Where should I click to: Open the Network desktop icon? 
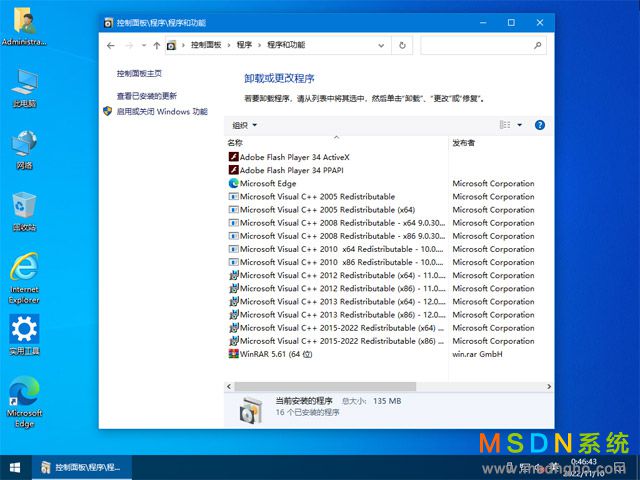click(x=24, y=150)
